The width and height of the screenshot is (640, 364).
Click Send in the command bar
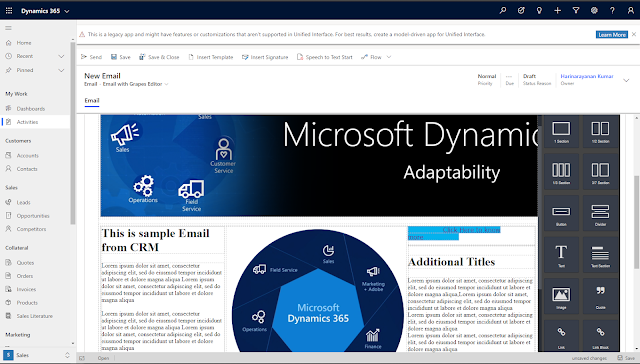point(91,57)
